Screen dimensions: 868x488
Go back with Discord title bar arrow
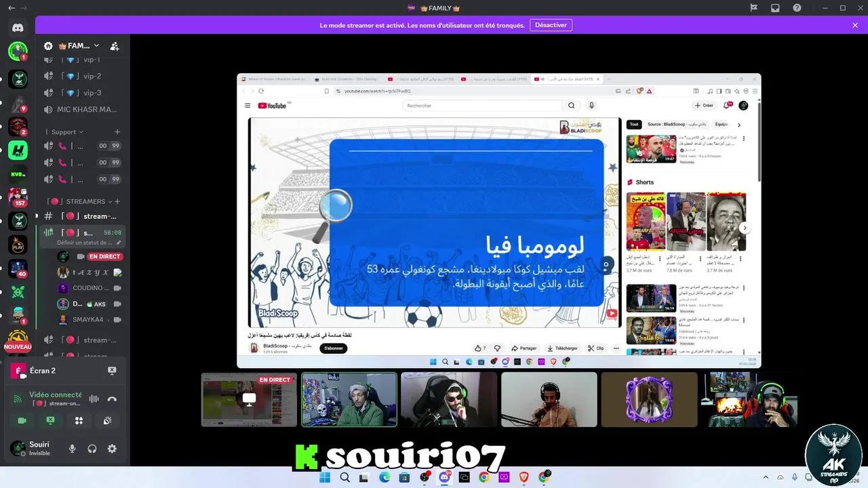(x=11, y=8)
